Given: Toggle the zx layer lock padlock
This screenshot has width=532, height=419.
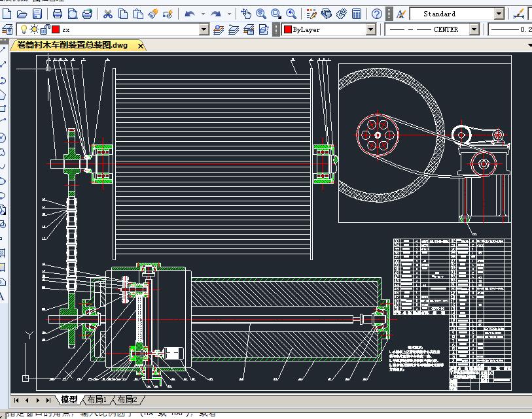Looking at the screenshot, I should (44, 29).
